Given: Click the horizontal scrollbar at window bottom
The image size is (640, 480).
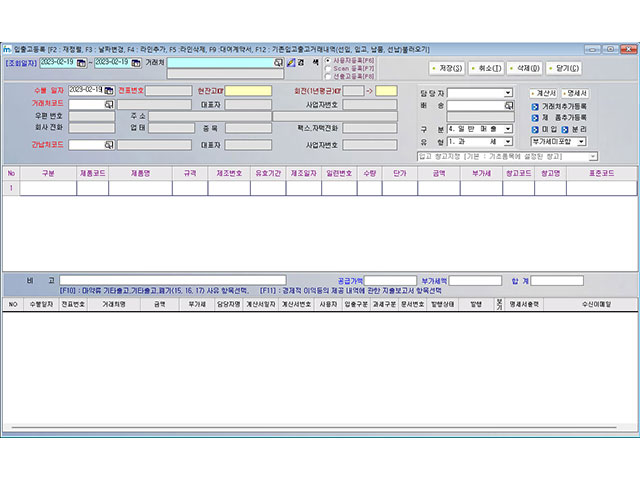Looking at the screenshot, I should (313, 427).
